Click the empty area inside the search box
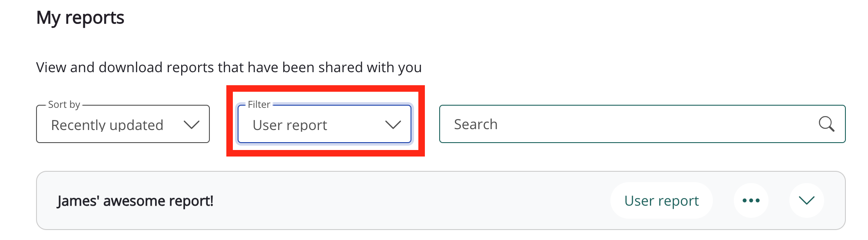 point(652,124)
